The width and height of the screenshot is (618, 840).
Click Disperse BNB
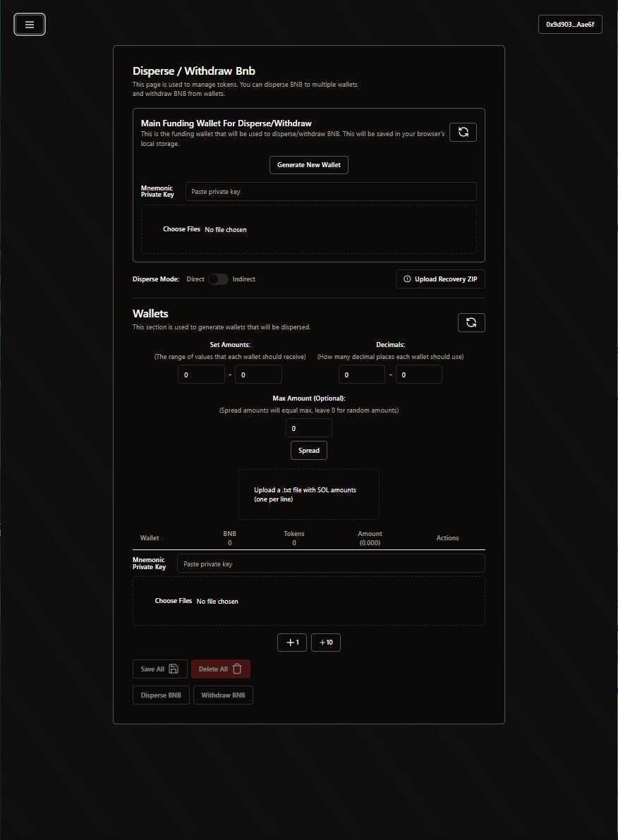click(x=161, y=695)
